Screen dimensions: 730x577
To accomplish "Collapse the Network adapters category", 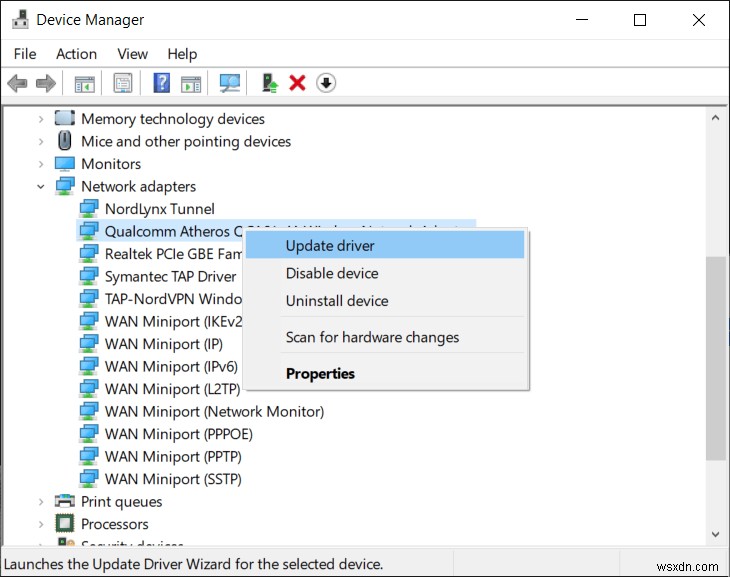I will coord(41,186).
